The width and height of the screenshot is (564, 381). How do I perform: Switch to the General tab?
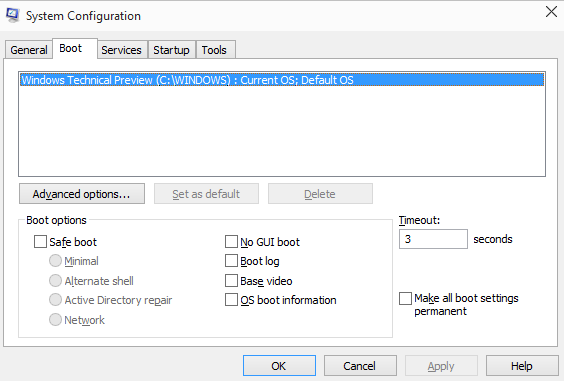[x=29, y=50]
